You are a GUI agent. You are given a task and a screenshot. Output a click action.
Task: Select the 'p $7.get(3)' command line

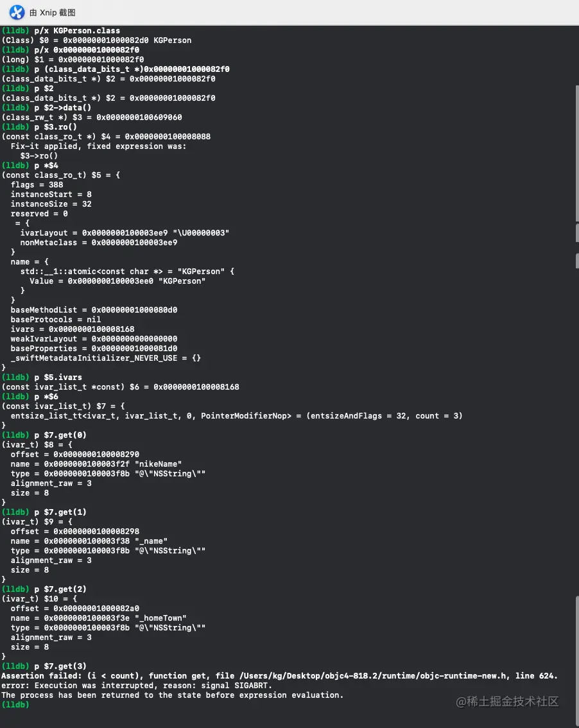[x=44, y=667]
